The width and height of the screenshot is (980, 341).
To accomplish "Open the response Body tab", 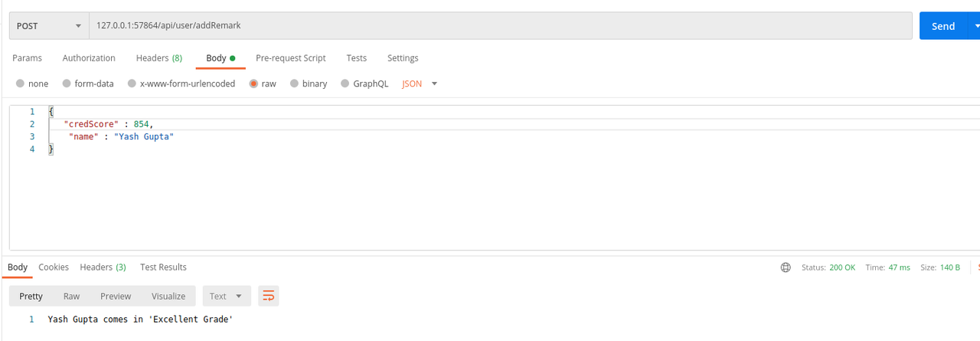I will point(18,267).
